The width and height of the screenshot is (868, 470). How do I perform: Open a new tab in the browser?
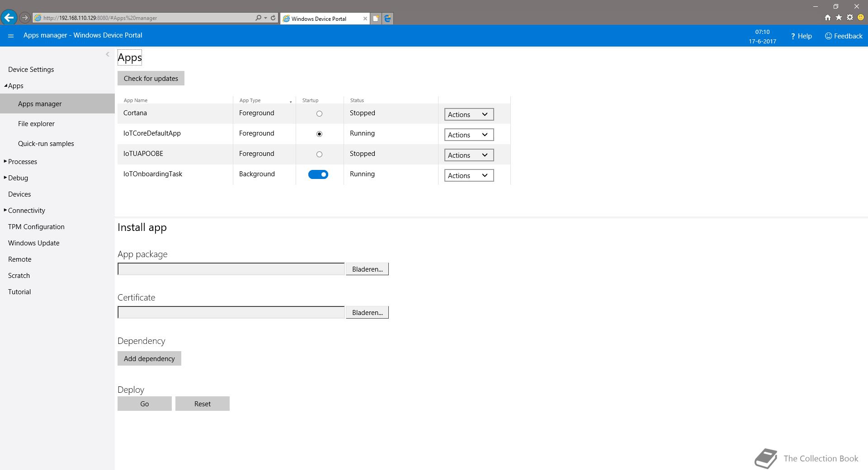pyautogui.click(x=376, y=19)
